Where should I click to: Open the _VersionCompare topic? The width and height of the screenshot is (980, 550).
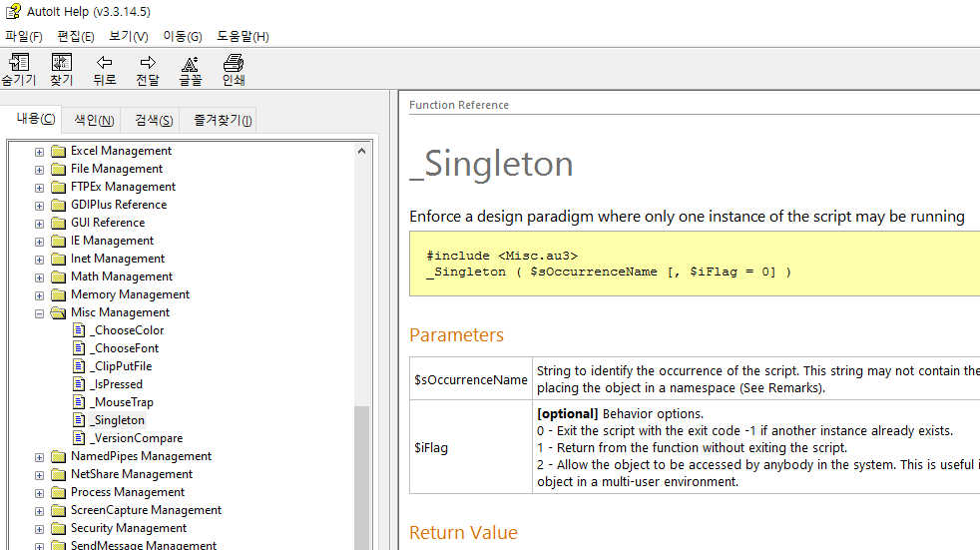click(x=137, y=438)
